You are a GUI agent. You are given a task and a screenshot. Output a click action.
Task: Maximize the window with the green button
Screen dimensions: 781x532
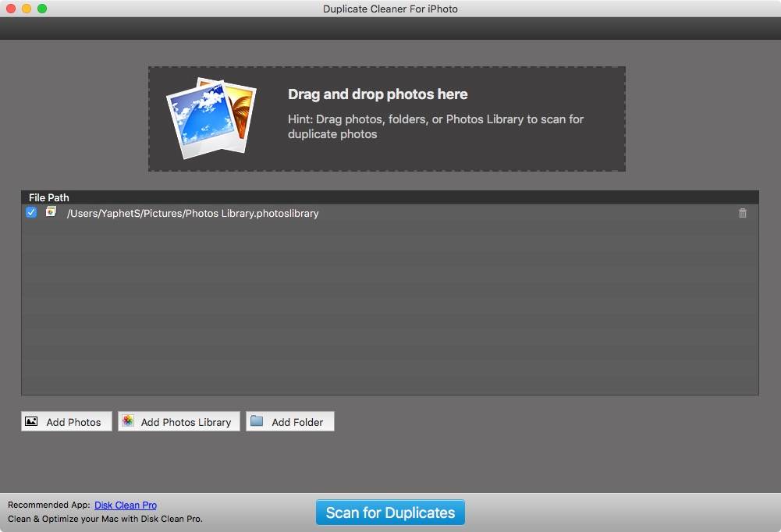42,9
